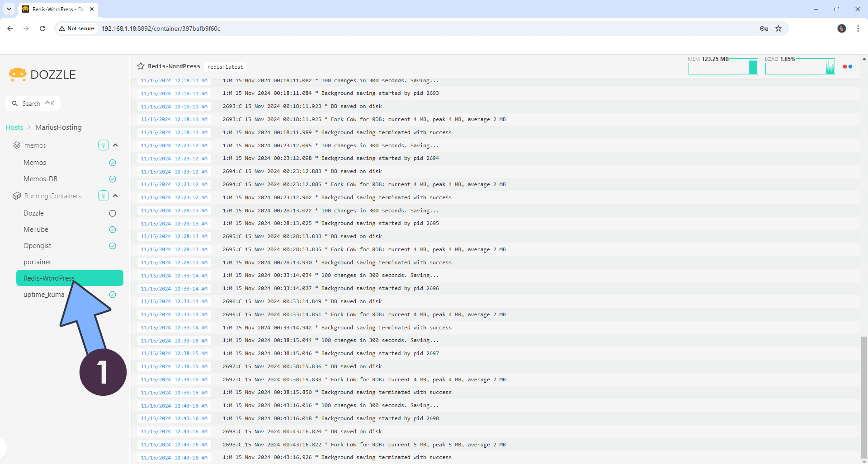Bookmark this page with star icon
The image size is (868, 464).
pos(778,28)
